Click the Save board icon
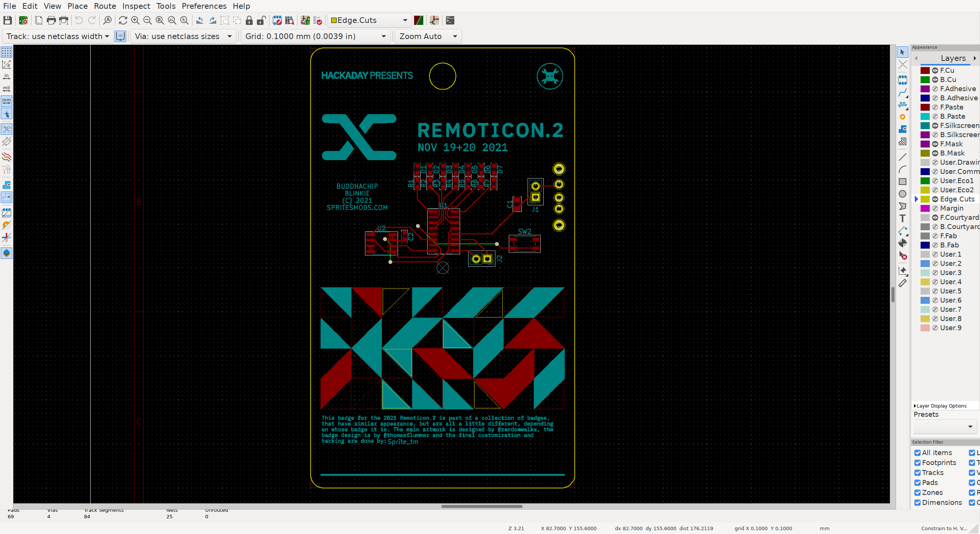 click(x=7, y=20)
